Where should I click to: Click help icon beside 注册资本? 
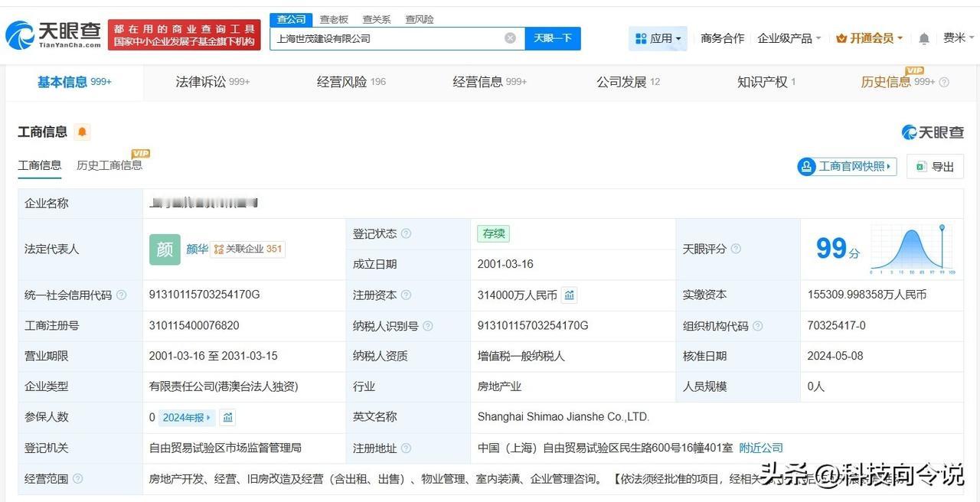point(406,295)
